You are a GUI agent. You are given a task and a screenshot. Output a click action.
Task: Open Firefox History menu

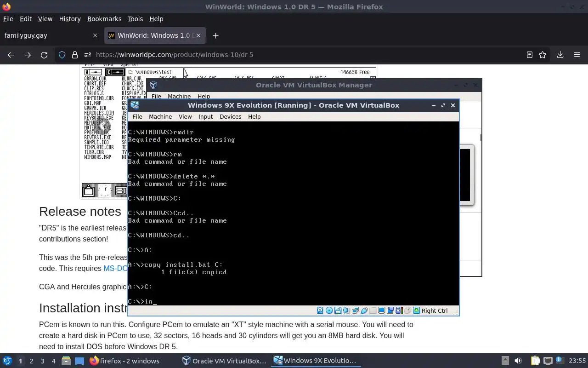click(70, 19)
